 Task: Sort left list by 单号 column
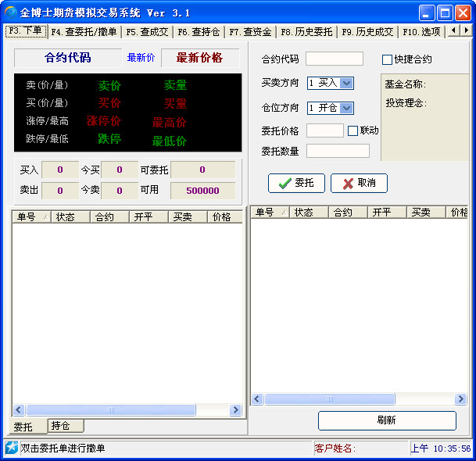31,216
